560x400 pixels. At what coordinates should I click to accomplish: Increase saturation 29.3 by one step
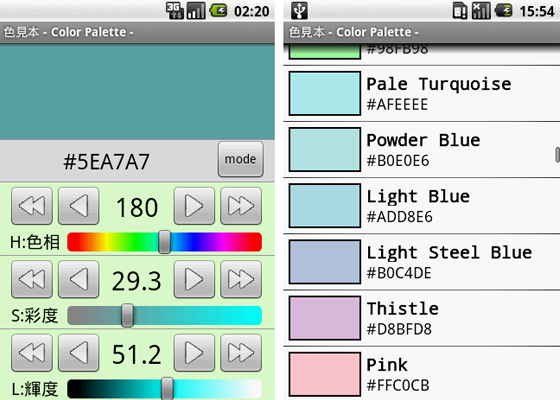tap(194, 279)
